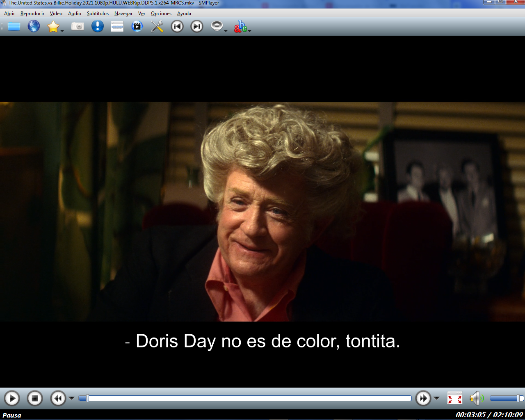Open a file with the folder icon

point(14,27)
